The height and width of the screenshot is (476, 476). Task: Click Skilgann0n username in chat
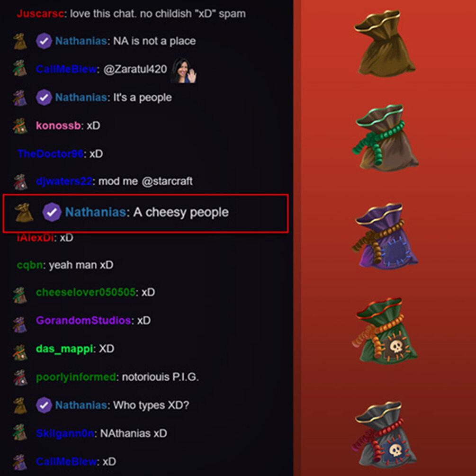point(65,433)
